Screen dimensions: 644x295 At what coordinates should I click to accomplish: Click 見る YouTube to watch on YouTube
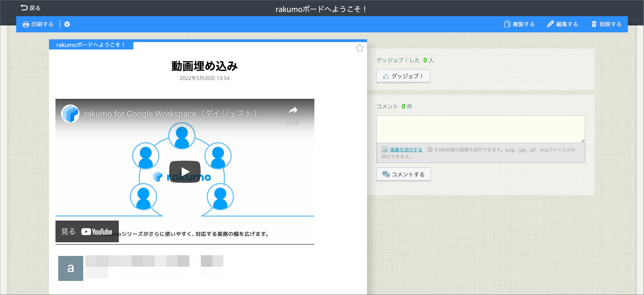point(87,231)
